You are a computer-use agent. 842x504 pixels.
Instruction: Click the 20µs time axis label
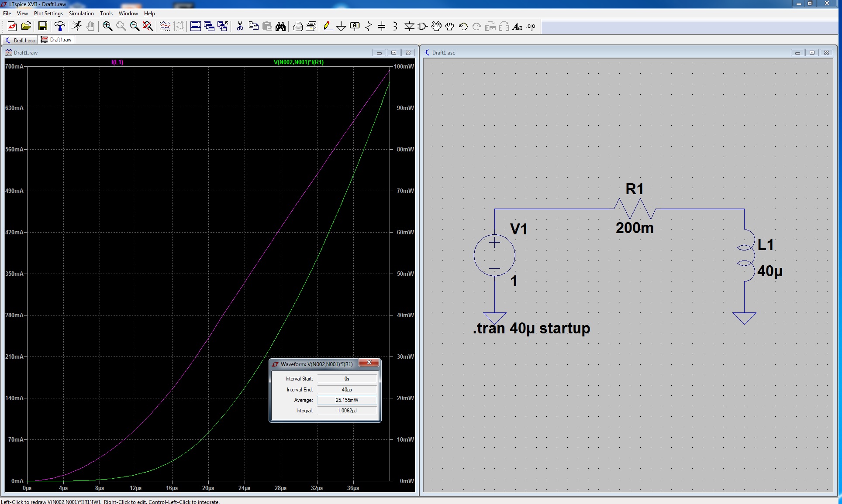208,488
